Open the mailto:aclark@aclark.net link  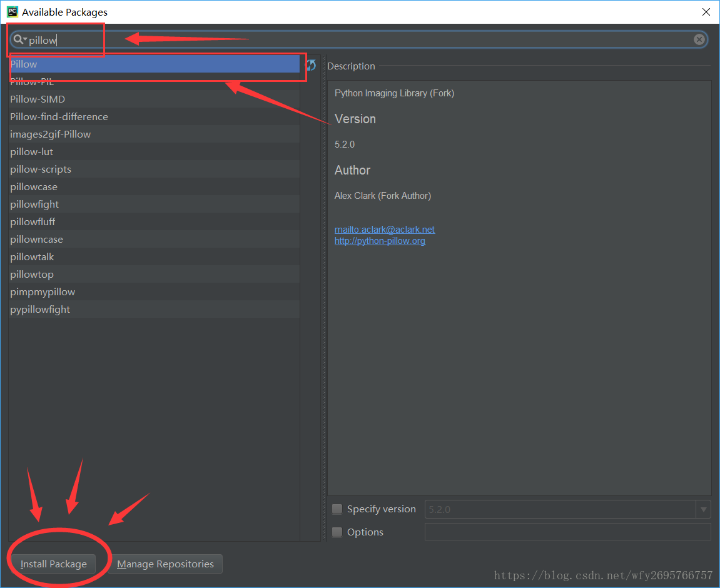coord(384,230)
